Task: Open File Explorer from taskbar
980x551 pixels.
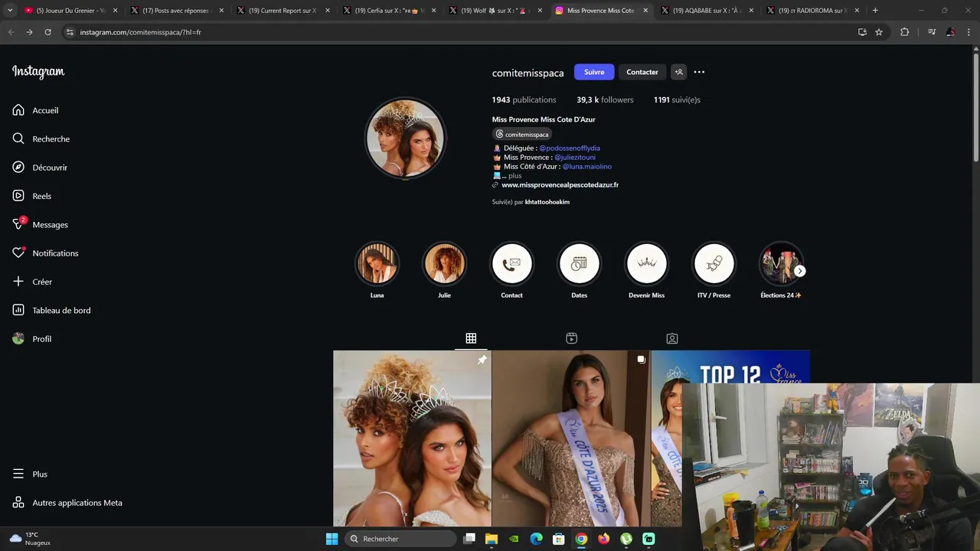Action: click(492, 539)
